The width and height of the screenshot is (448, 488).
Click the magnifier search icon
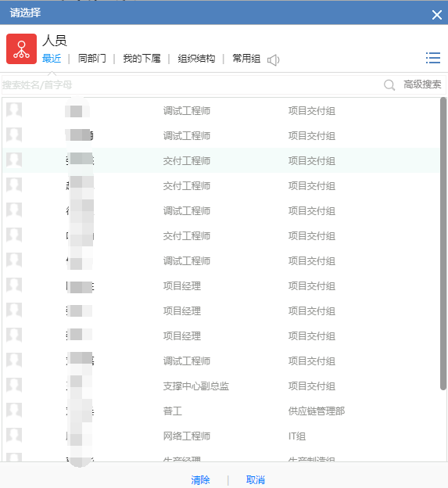click(x=389, y=84)
